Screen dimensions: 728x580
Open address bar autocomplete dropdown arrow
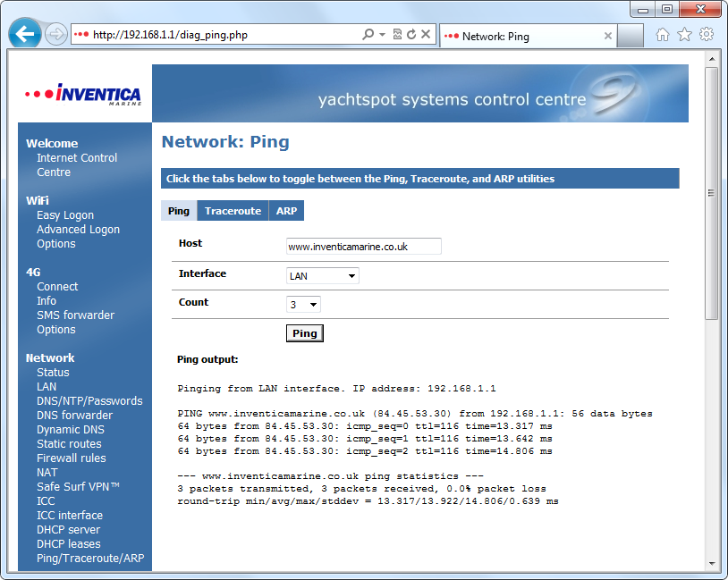382,34
